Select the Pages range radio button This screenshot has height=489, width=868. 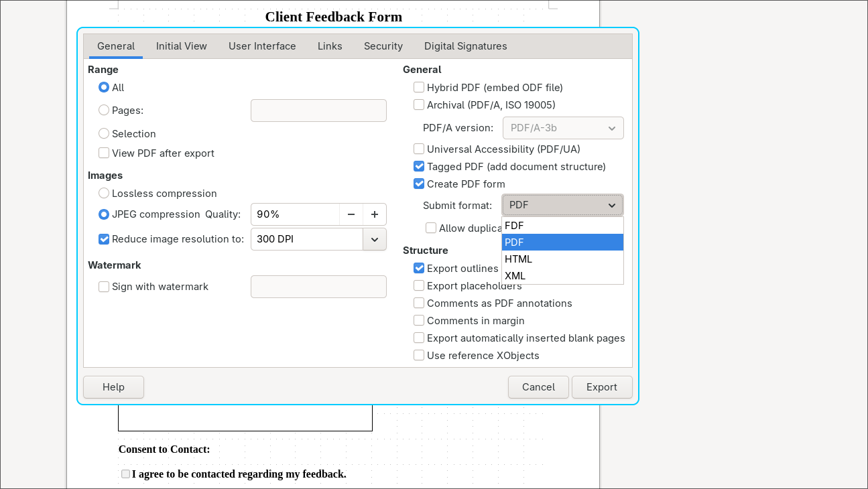104,110
